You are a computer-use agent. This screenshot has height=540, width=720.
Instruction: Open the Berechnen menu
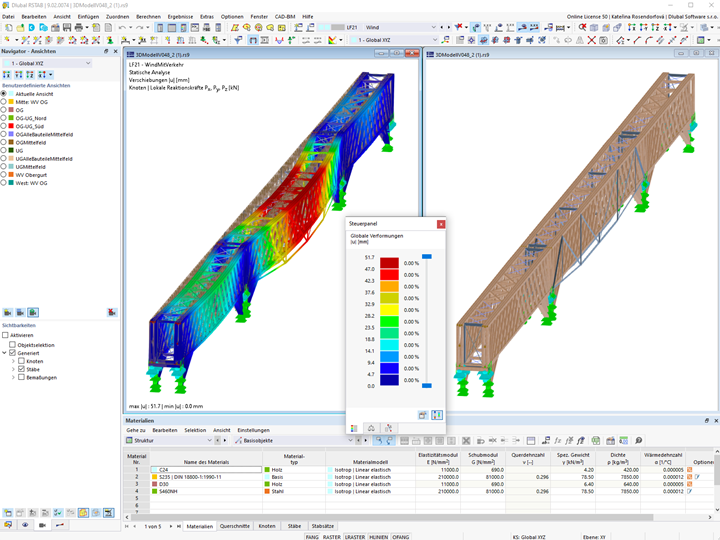click(x=148, y=17)
